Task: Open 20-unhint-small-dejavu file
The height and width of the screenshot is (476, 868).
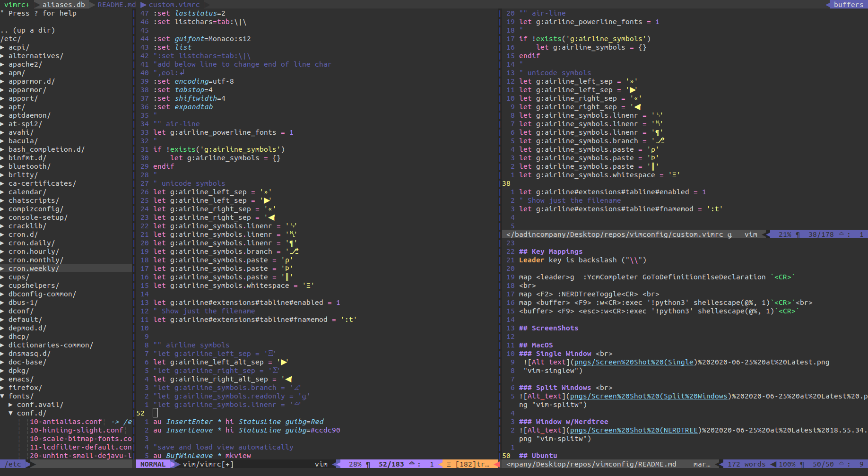Action: [x=81, y=456]
